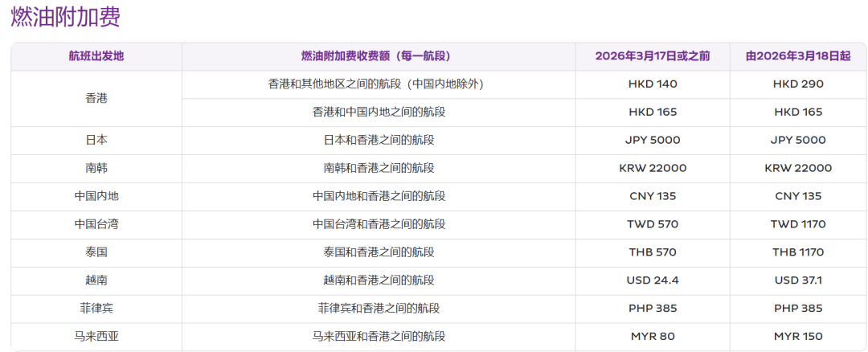The height and width of the screenshot is (352, 868).
Task: Click the HKD 140 fee cell
Action: [653, 84]
